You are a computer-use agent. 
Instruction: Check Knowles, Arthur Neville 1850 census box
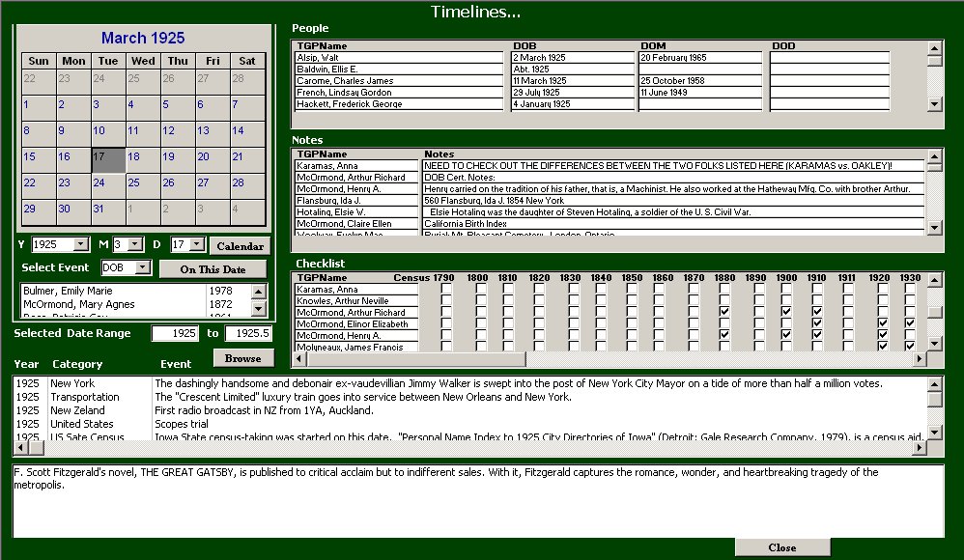tap(632, 300)
